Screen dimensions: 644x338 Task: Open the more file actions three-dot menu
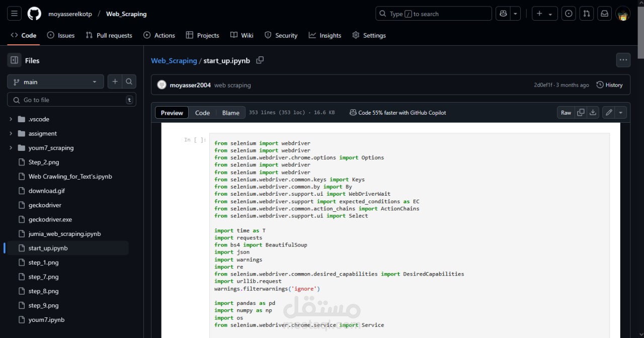(623, 60)
